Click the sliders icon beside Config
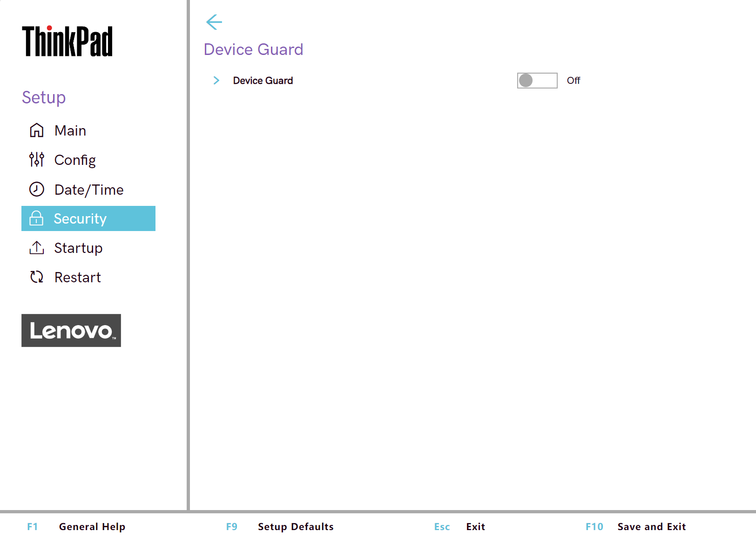 click(x=37, y=160)
